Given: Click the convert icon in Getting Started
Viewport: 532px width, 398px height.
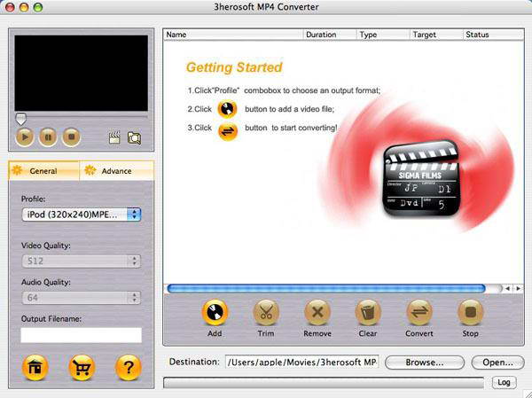Looking at the screenshot, I should 227,132.
